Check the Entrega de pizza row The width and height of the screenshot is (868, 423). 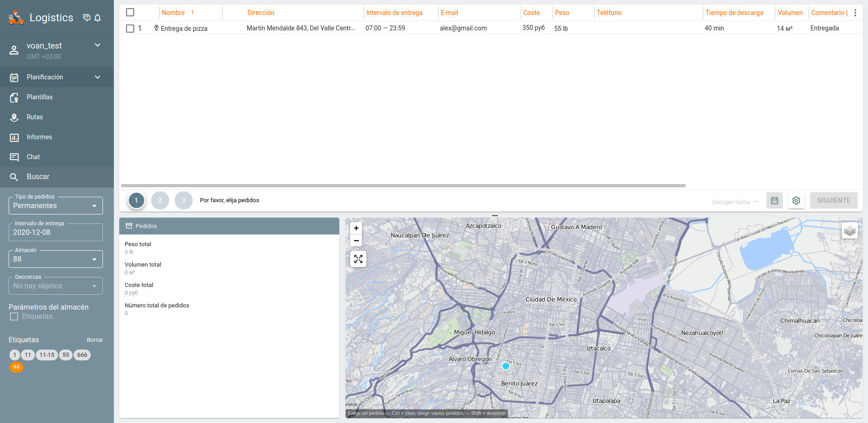point(130,29)
